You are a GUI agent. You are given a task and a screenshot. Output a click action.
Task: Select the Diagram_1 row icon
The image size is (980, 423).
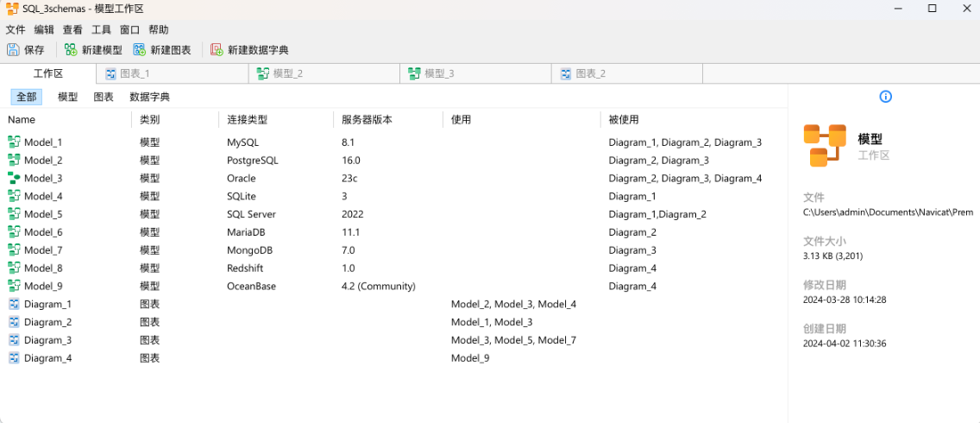pos(14,305)
